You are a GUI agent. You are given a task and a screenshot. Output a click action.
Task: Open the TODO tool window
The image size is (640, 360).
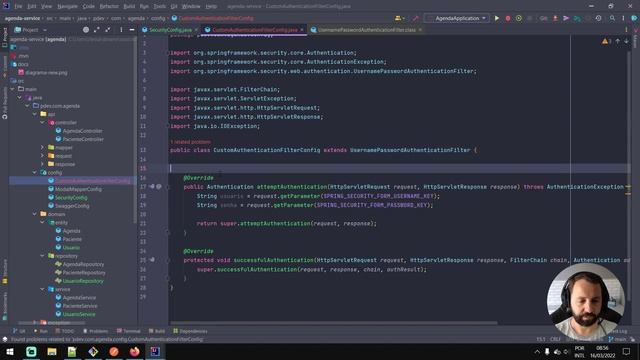pyautogui.click(x=65, y=331)
